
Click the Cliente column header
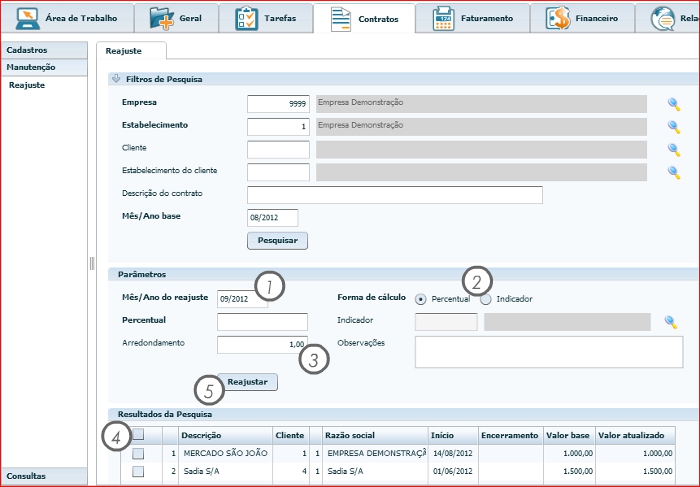pos(290,435)
